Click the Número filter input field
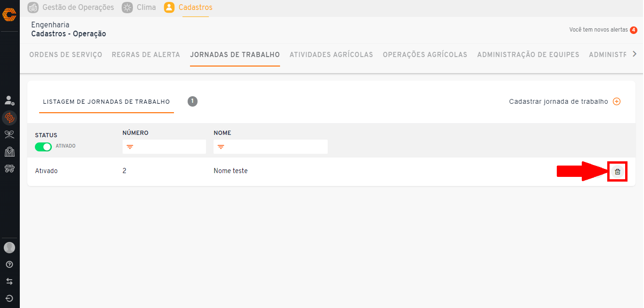644x308 pixels. (x=164, y=147)
